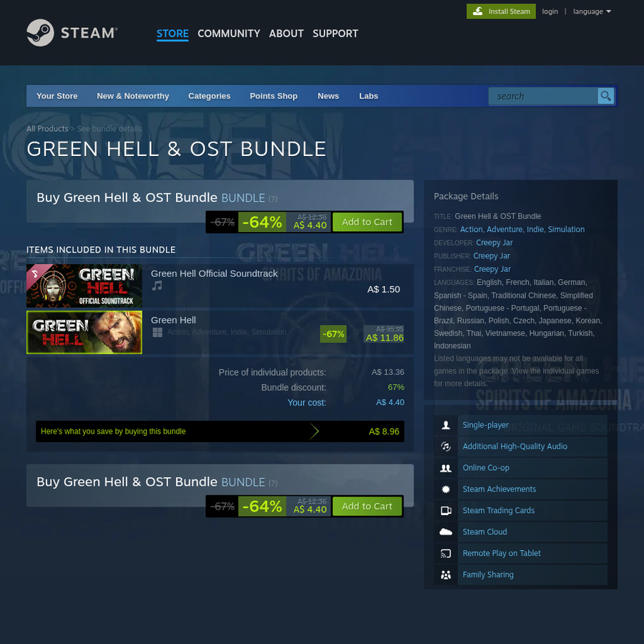The width and height of the screenshot is (644, 644).
Task: Switch to the Points Shop tab
Action: coord(273,96)
